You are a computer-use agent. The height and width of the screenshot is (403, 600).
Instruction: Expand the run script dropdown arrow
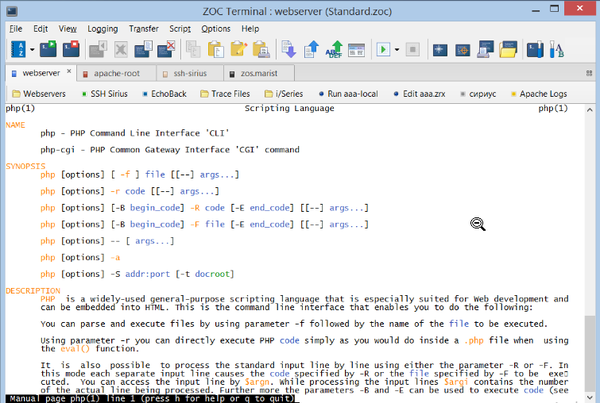pos(398,49)
